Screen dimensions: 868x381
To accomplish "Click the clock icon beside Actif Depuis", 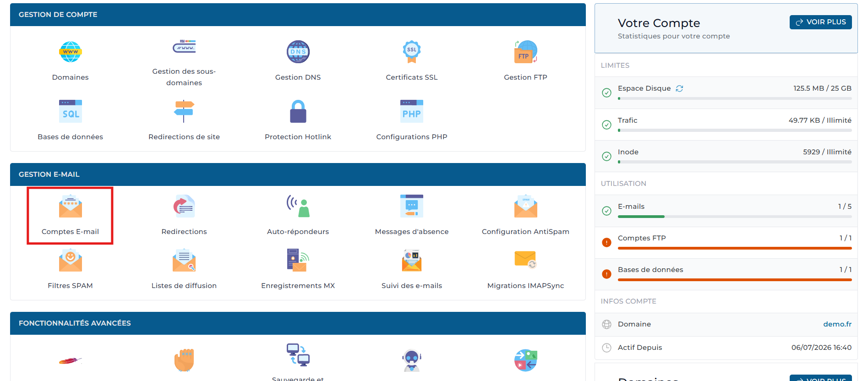I will 606,348.
